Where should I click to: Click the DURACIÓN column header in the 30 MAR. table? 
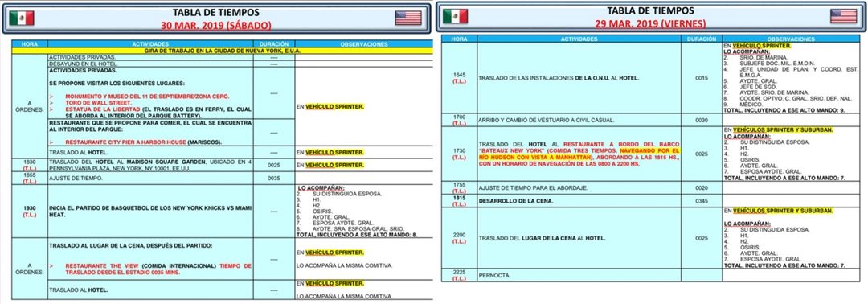273,43
